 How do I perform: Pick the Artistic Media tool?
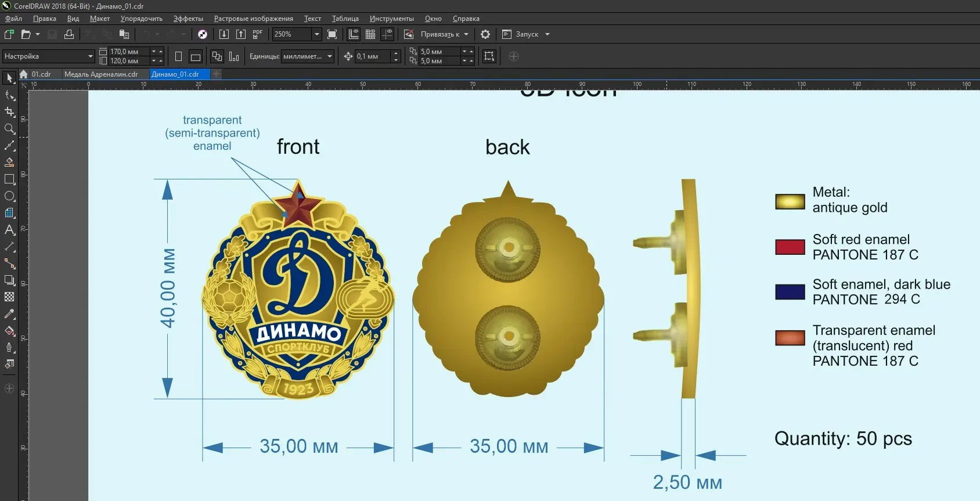tap(9, 163)
